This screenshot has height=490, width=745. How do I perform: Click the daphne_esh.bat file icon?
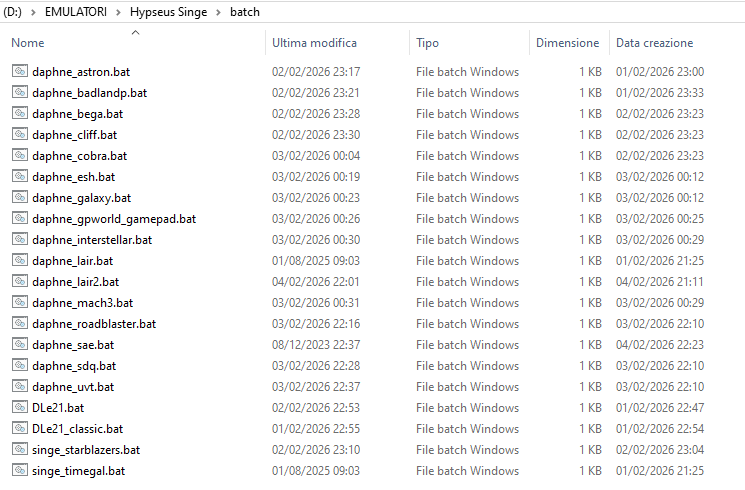[20, 176]
